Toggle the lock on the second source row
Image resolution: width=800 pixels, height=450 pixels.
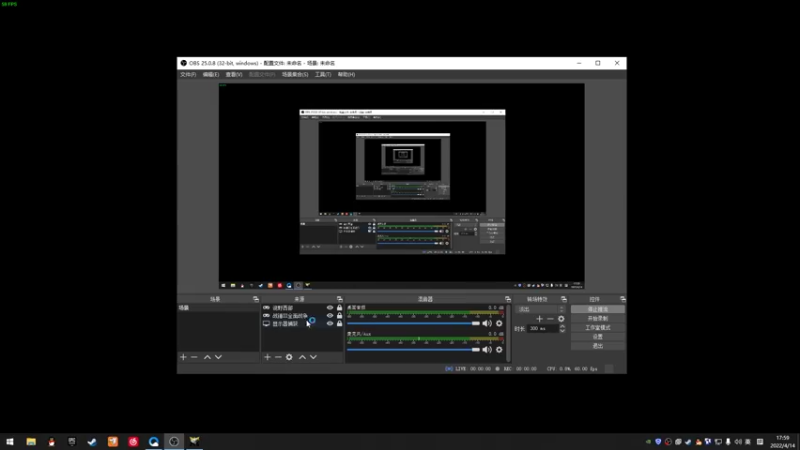(x=339, y=316)
